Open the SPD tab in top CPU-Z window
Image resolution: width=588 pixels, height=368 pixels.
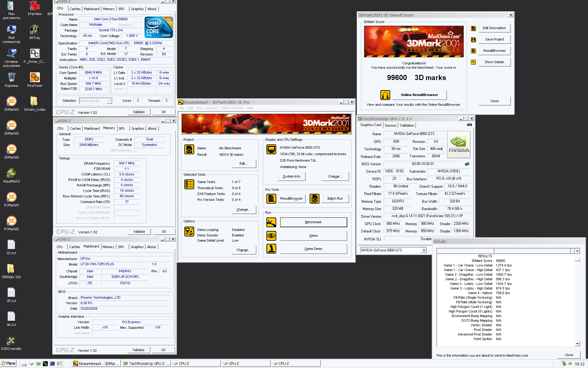click(121, 9)
